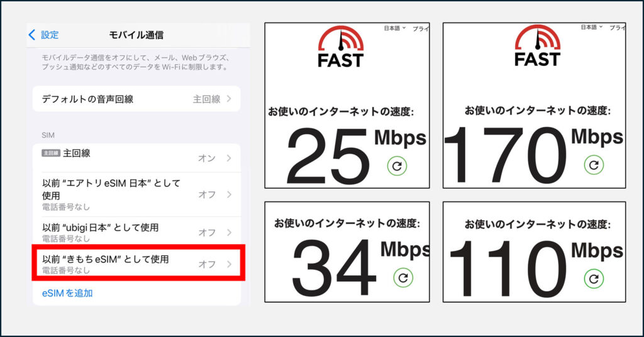Open プライ link in the 170 Mbps panel
644x337 pixels.
(618, 28)
